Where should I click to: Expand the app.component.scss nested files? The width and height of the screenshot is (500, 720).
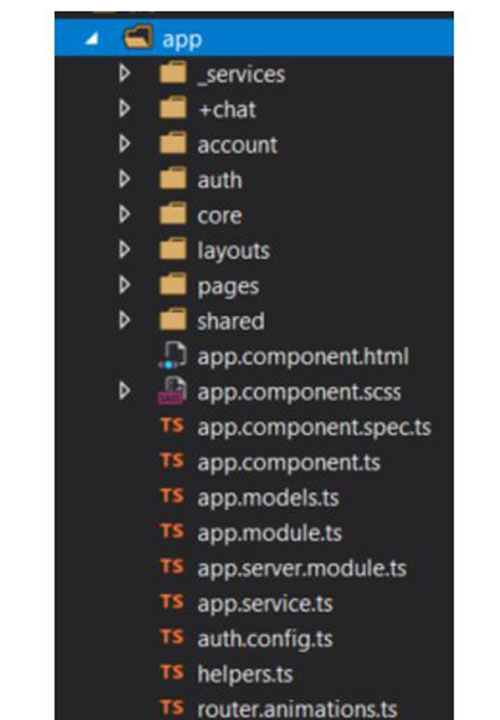pyautogui.click(x=124, y=391)
